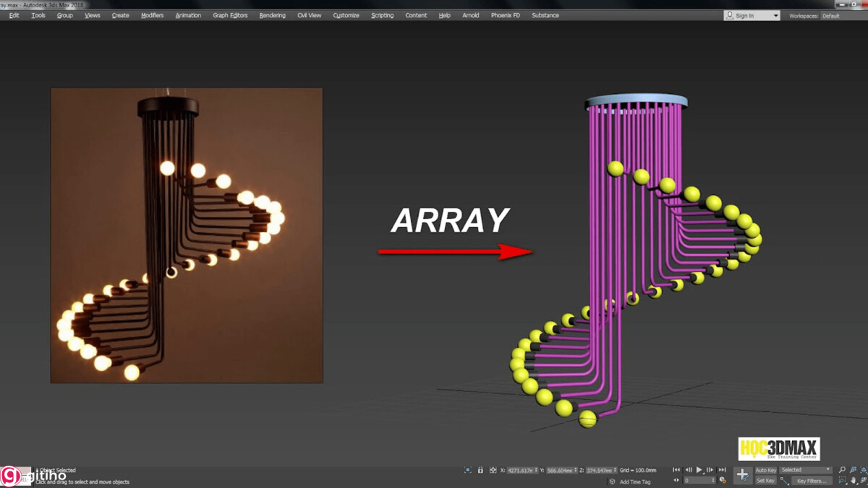Toggle the transform lock padlock icon

pos(480,470)
